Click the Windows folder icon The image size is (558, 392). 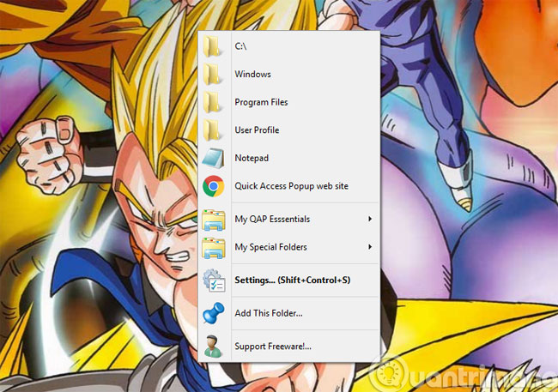[213, 75]
